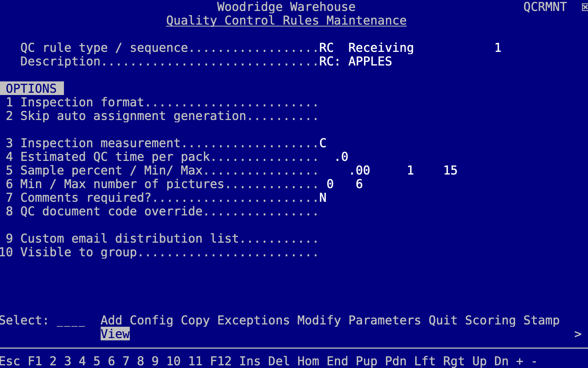Click the Inspection format option line

(x=162, y=102)
